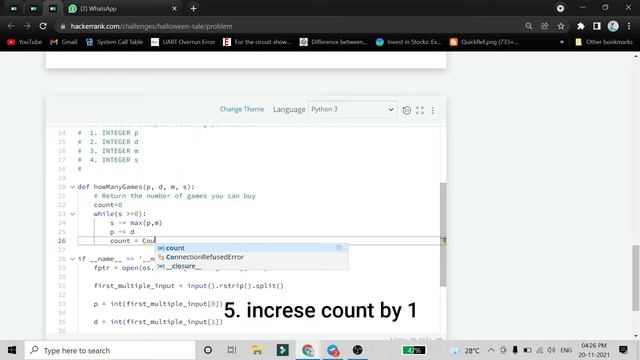Open UART Overrun Error bookmark
The height and width of the screenshot is (360, 640).
pos(183,42)
